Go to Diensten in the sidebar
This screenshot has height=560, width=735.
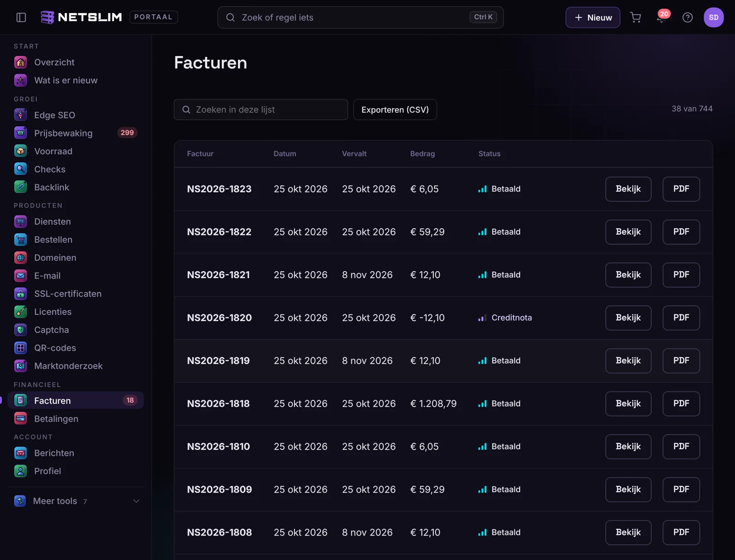[x=76, y=222]
